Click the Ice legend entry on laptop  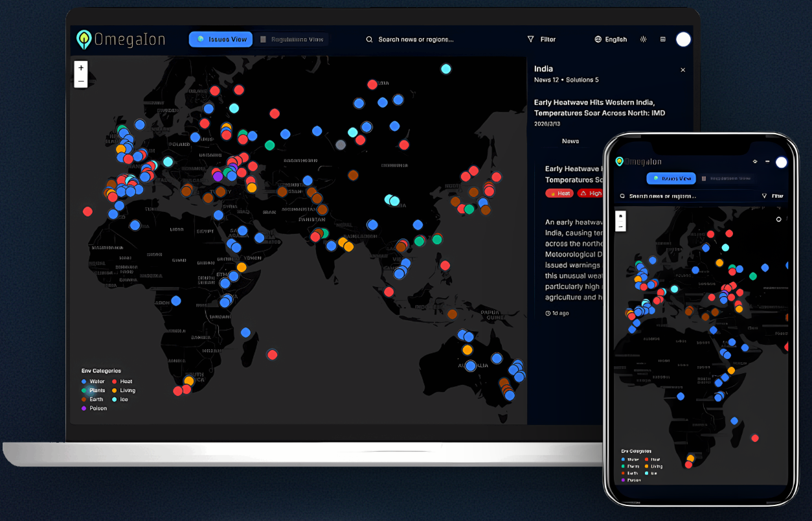tap(120, 400)
